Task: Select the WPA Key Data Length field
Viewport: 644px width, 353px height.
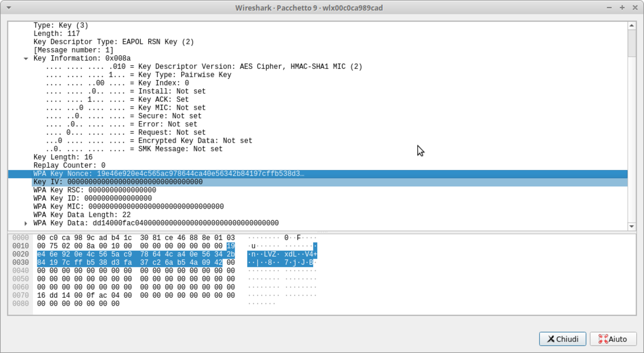Action: [92, 215]
